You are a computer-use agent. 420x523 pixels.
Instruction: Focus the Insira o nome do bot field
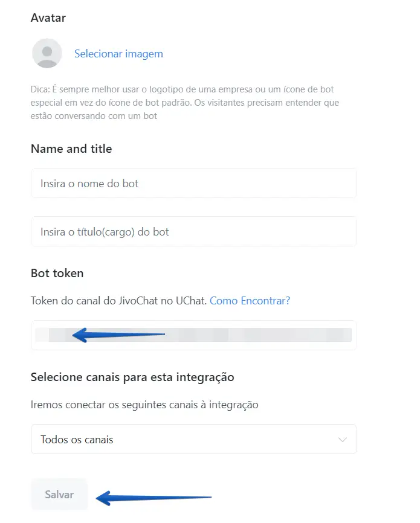(x=193, y=183)
